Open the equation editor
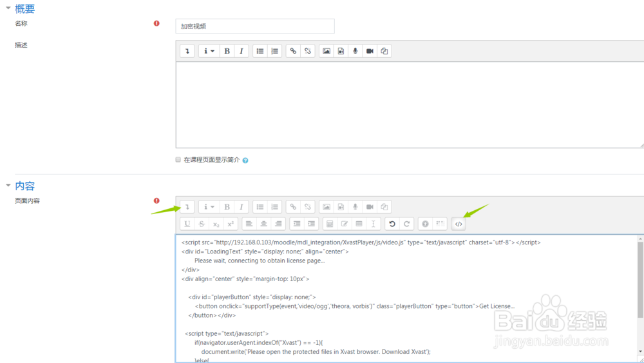 pos(330,224)
